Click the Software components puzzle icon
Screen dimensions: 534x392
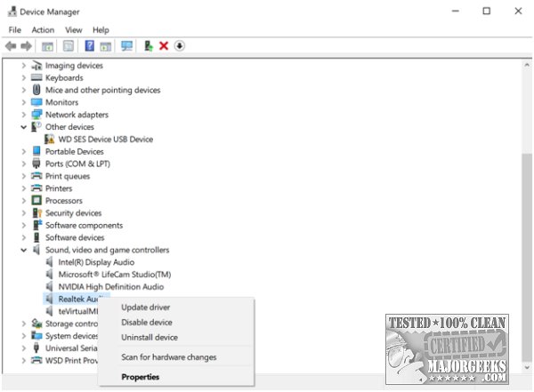(x=37, y=225)
